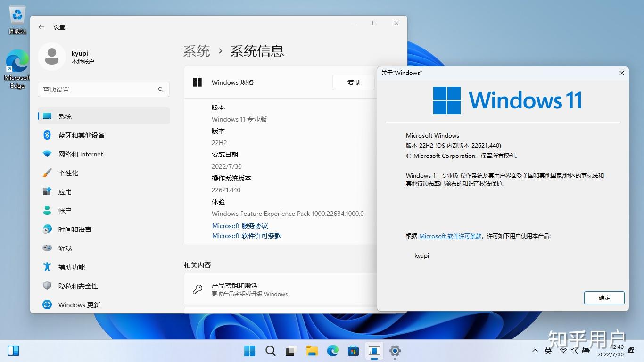Open Task View from the taskbar
This screenshot has width=644, height=362.
click(290, 351)
